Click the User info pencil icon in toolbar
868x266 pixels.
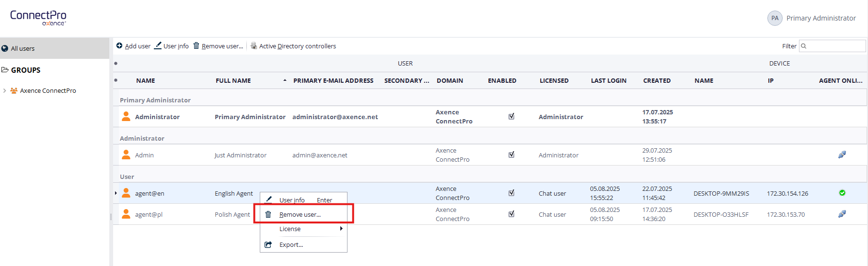[x=158, y=46]
